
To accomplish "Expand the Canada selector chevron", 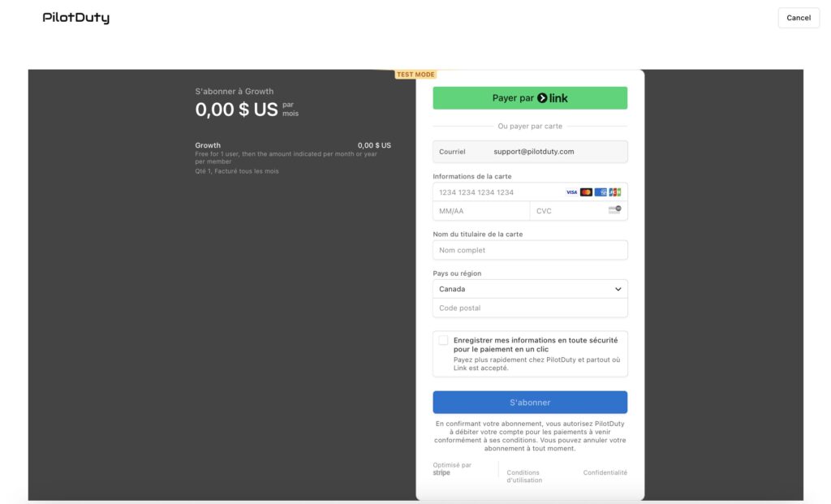I will 618,288.
